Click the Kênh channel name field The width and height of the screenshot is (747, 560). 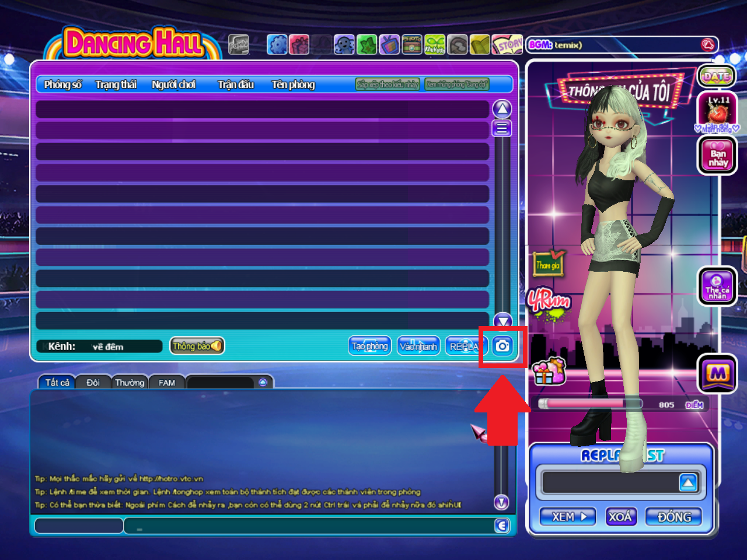point(99,346)
